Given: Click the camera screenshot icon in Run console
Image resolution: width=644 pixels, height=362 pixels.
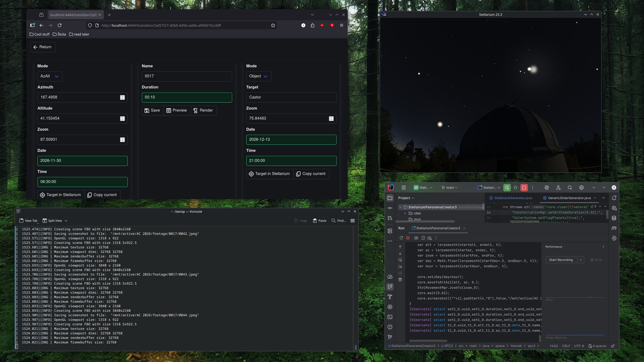Looking at the screenshot, I should (416, 238).
